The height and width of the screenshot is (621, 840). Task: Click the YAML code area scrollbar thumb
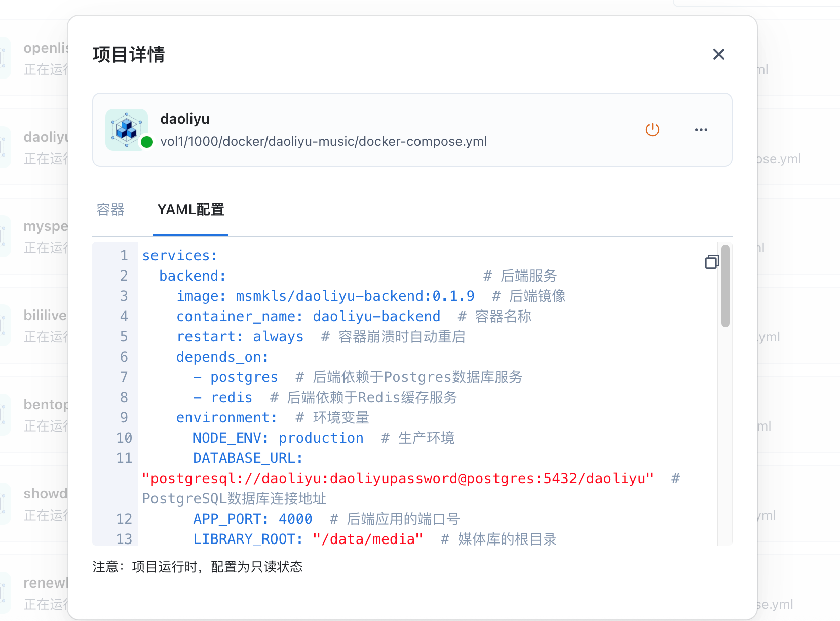tap(725, 286)
